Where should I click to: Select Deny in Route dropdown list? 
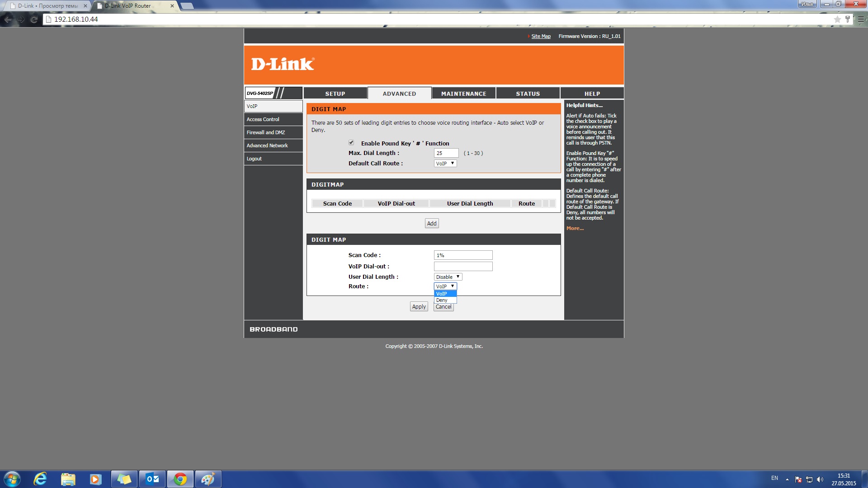pyautogui.click(x=442, y=300)
